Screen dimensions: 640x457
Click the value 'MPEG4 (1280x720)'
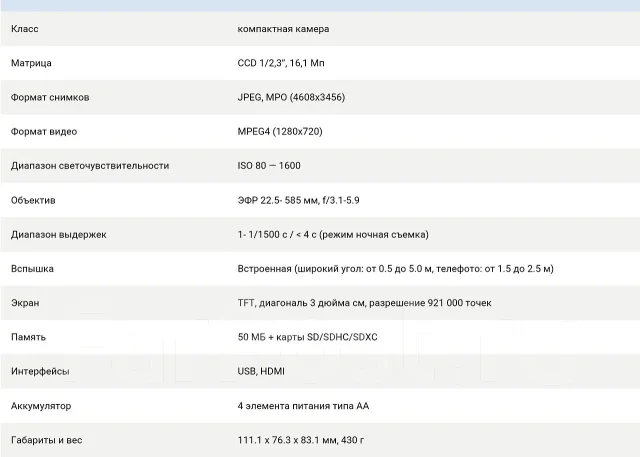280,132
